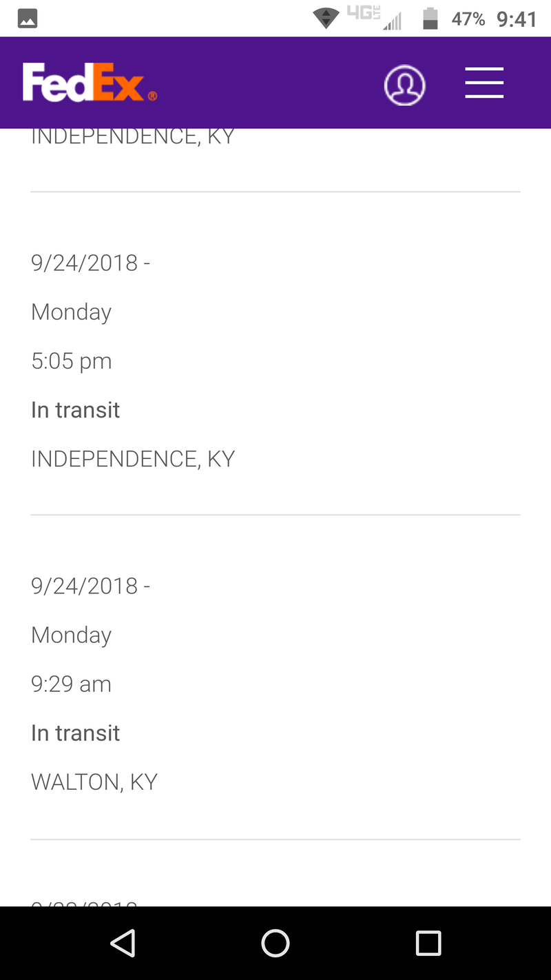This screenshot has height=980, width=551.
Task: Tap the cellular signal bars icon
Action: pos(392,21)
